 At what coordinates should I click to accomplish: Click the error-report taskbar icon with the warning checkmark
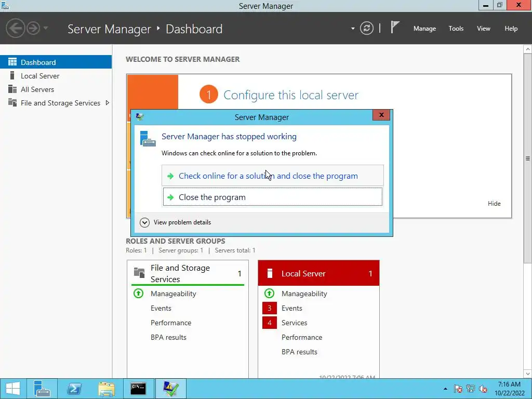[170, 389]
